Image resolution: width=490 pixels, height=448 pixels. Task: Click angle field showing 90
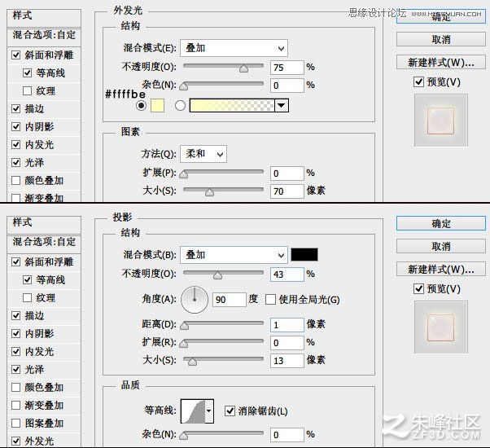click(229, 300)
